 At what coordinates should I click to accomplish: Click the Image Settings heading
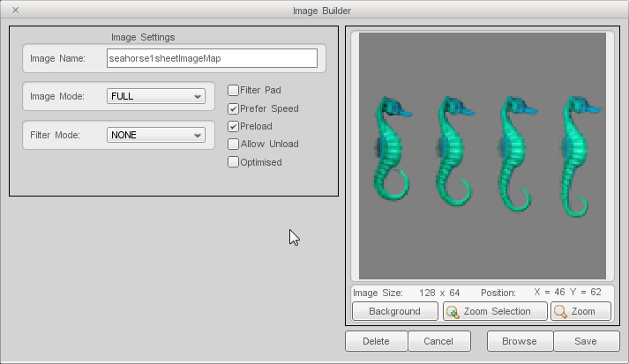coord(143,37)
